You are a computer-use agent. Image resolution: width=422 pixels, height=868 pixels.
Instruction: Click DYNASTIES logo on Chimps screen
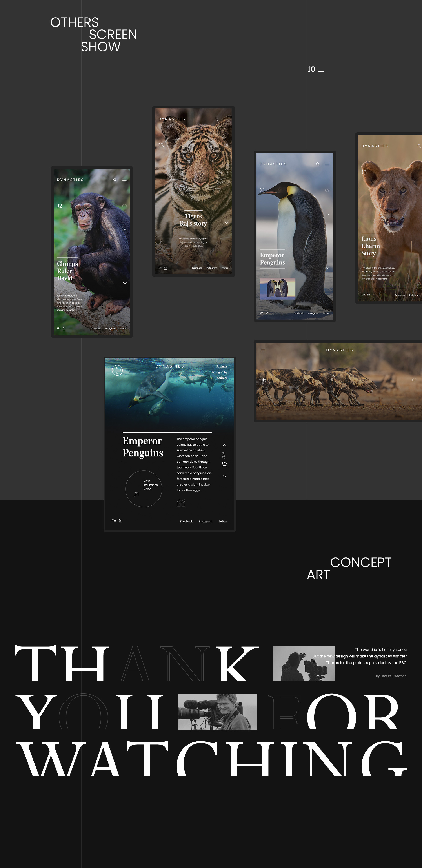click(x=70, y=180)
